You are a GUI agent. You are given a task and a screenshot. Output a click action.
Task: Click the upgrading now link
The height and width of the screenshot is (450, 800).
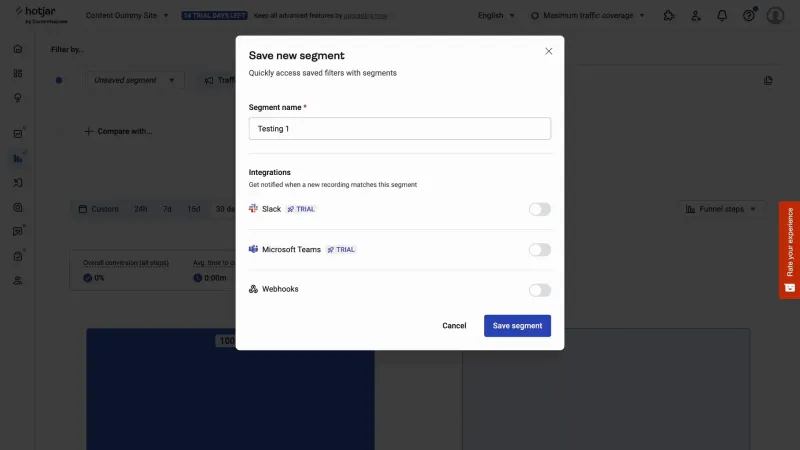point(365,16)
